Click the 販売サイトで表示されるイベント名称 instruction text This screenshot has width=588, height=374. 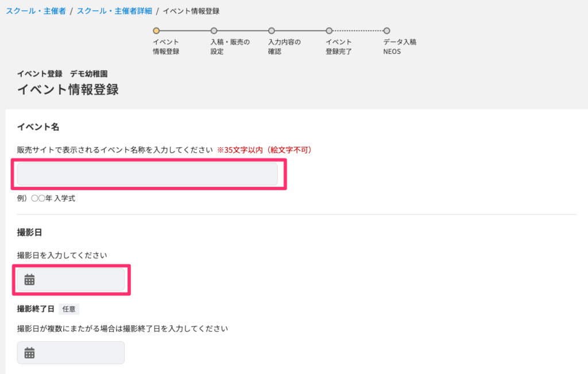pyautogui.click(x=115, y=150)
